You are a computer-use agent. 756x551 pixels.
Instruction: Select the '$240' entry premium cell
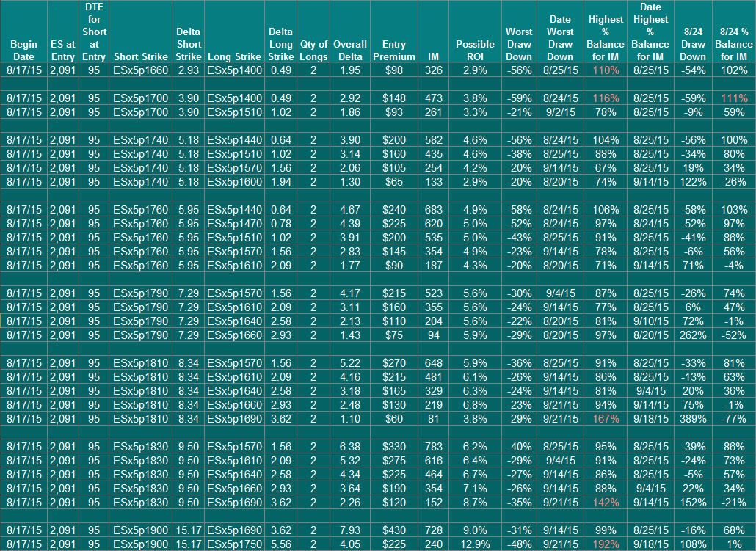[394, 210]
